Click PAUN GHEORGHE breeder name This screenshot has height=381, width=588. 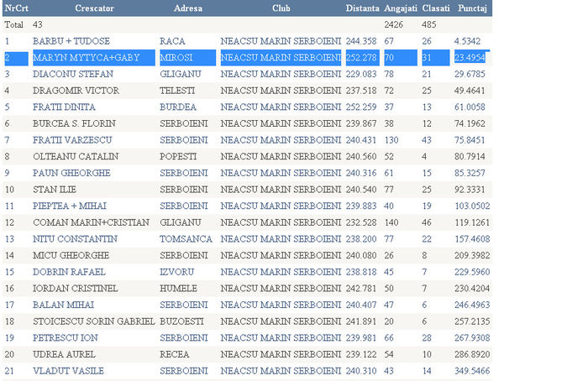(71, 173)
